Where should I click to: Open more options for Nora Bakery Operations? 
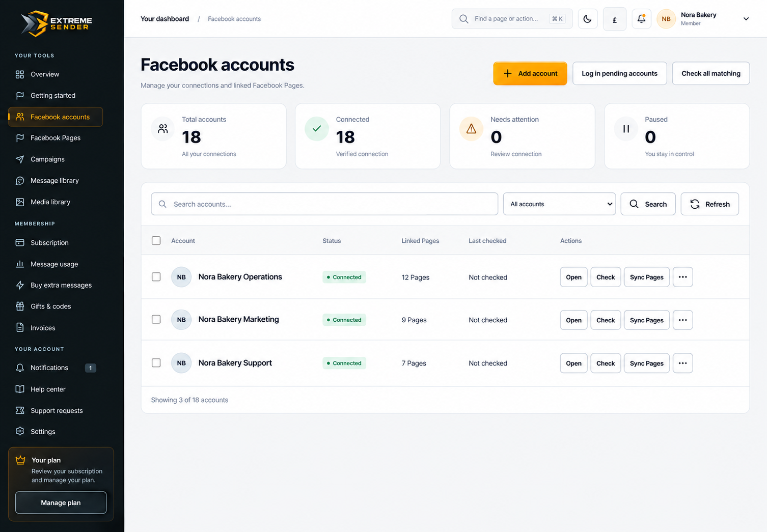[x=683, y=277]
